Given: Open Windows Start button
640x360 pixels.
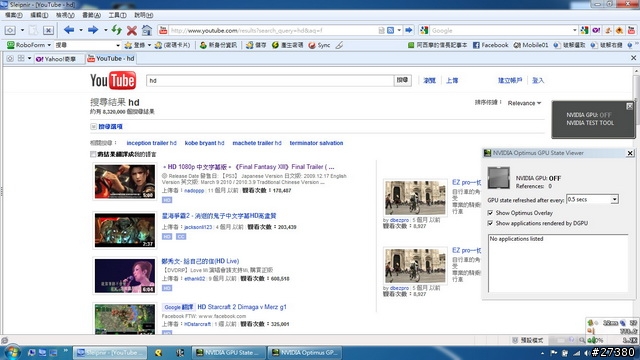Looking at the screenshot, I should 12,352.
